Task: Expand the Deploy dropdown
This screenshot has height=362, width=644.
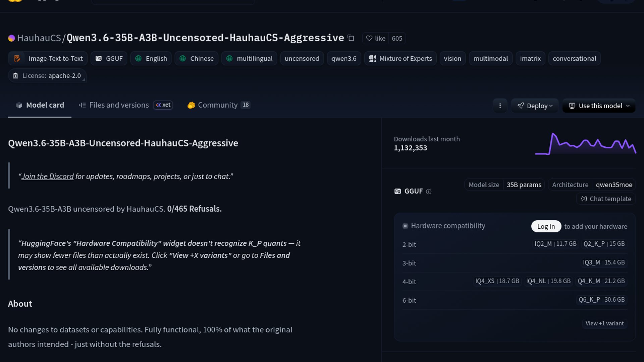Action: pos(535,106)
